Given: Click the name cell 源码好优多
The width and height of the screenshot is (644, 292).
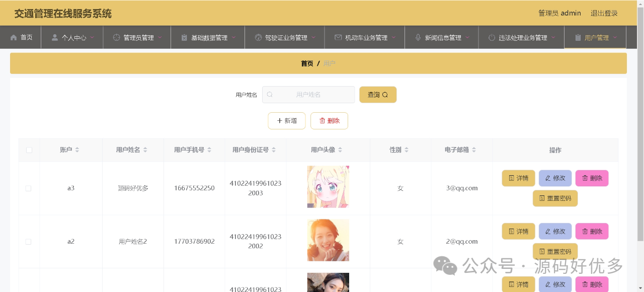Looking at the screenshot, I should click(x=133, y=188).
